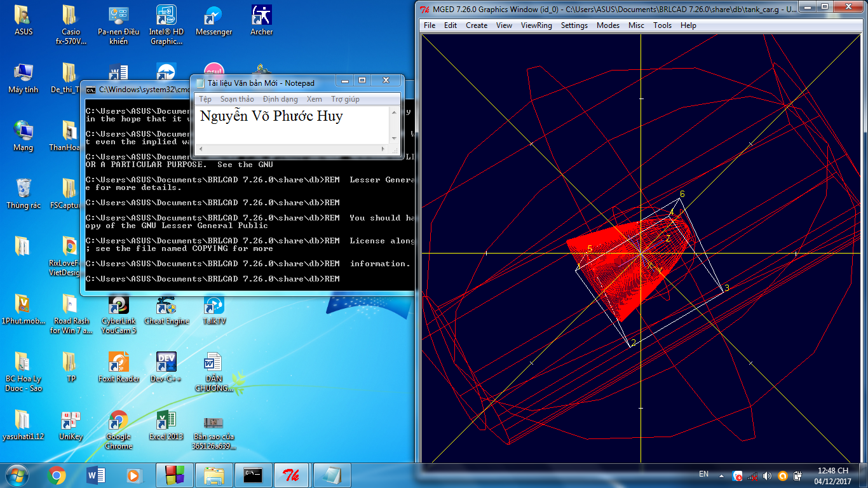This screenshot has width=868, height=488.
Task: Click the Notepad taskbar button
Action: click(331, 475)
